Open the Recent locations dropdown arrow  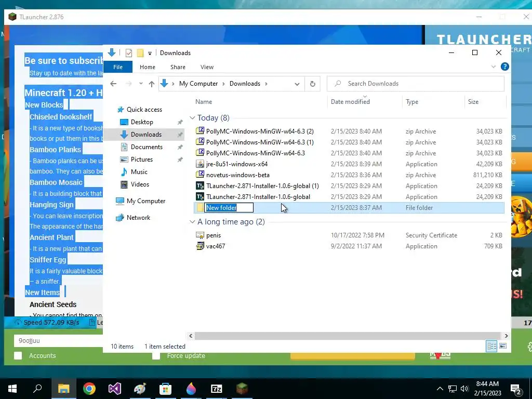pyautogui.click(x=141, y=84)
